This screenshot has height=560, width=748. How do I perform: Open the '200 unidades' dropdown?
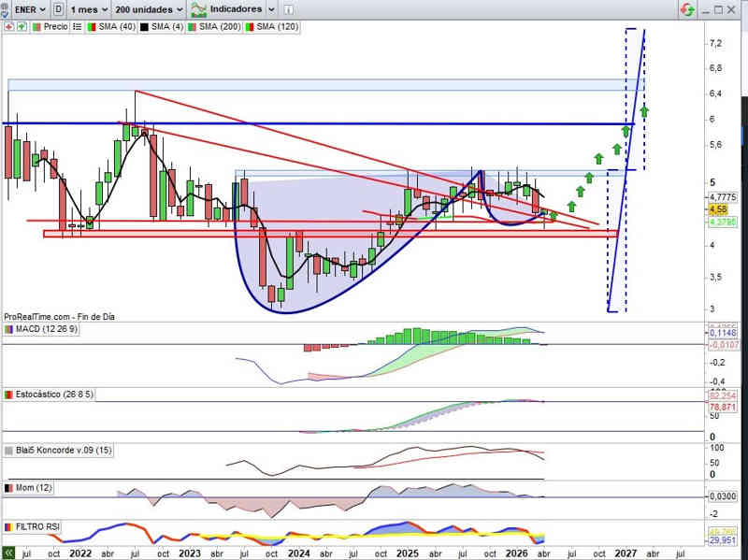point(148,9)
